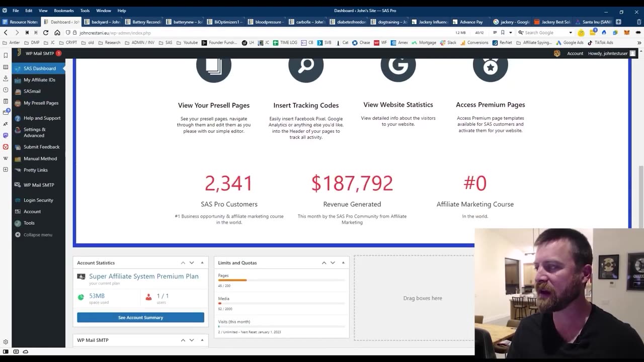The height and width of the screenshot is (362, 644).
Task: Rewind history with the skip-back icon
Action: [27, 33]
